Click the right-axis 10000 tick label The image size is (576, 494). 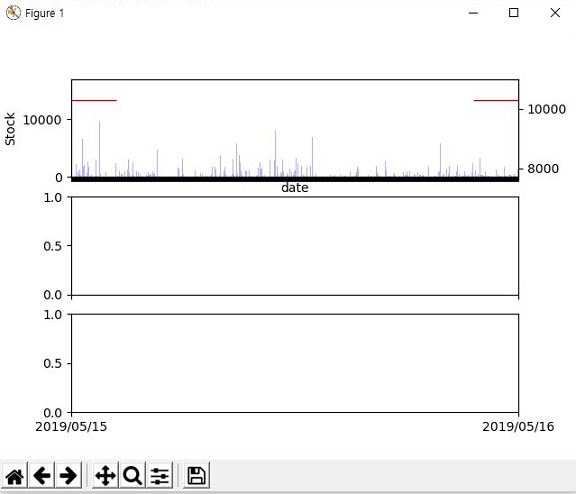point(547,109)
